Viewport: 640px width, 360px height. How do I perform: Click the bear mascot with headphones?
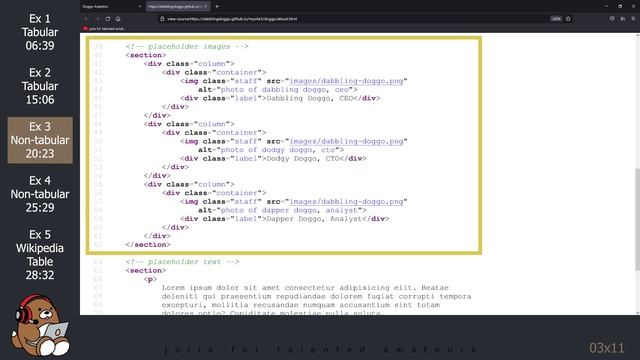[40, 325]
